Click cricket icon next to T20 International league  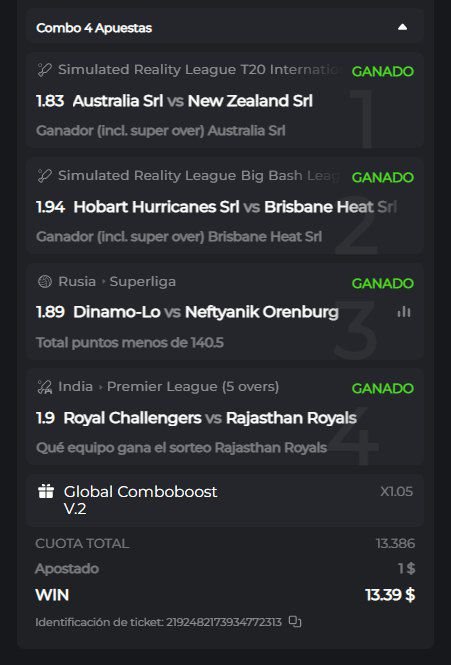(x=45, y=70)
